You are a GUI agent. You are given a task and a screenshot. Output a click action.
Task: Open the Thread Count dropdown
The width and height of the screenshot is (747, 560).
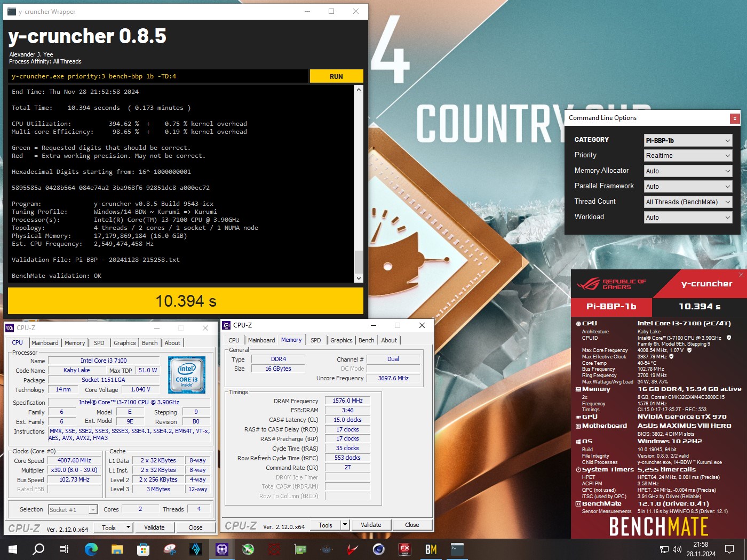[688, 202]
